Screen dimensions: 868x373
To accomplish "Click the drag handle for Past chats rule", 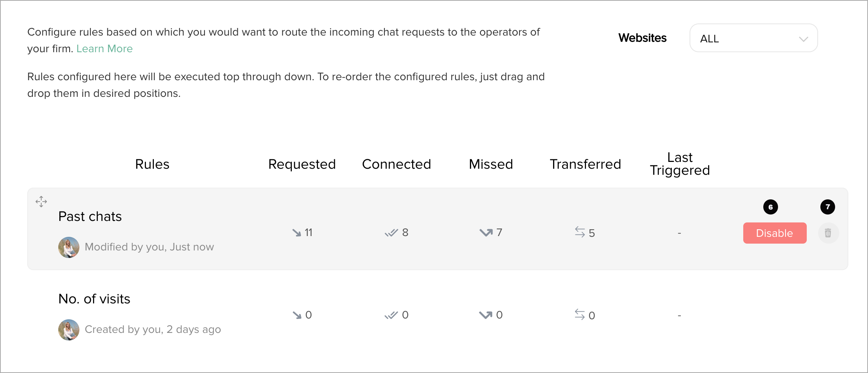I will click(x=41, y=202).
